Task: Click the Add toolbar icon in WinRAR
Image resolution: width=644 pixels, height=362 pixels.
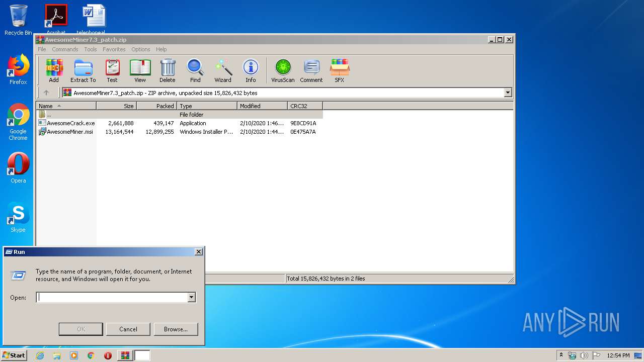Action: coord(54,70)
